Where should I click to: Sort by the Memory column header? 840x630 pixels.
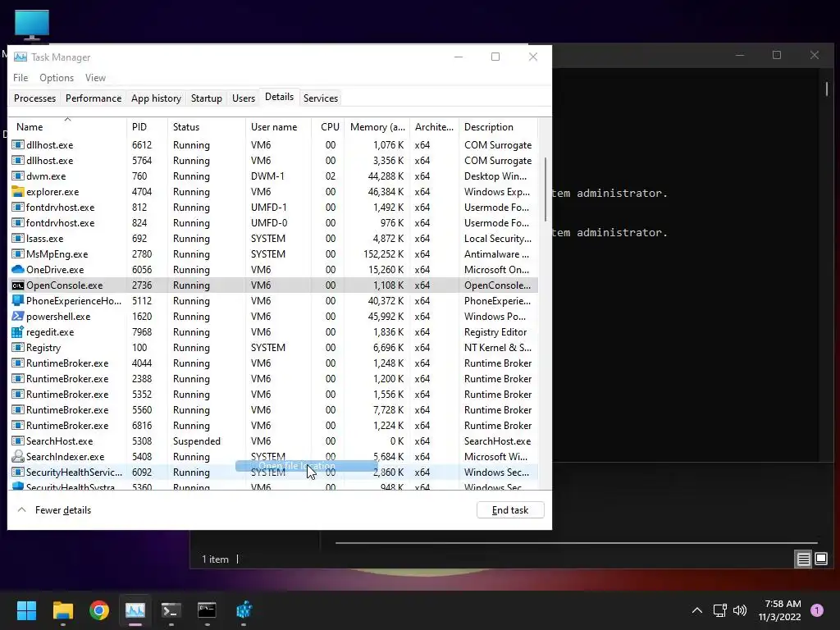[377, 127]
